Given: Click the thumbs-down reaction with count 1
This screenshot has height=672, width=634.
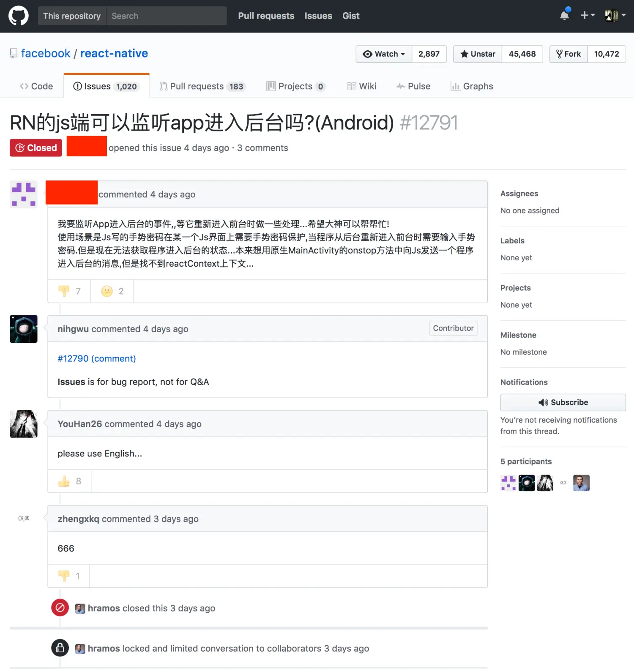Looking at the screenshot, I should coord(68,576).
